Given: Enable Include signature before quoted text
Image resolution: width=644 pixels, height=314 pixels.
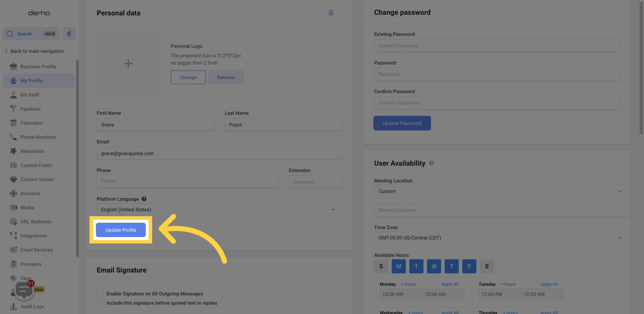Looking at the screenshot, I should tap(100, 303).
